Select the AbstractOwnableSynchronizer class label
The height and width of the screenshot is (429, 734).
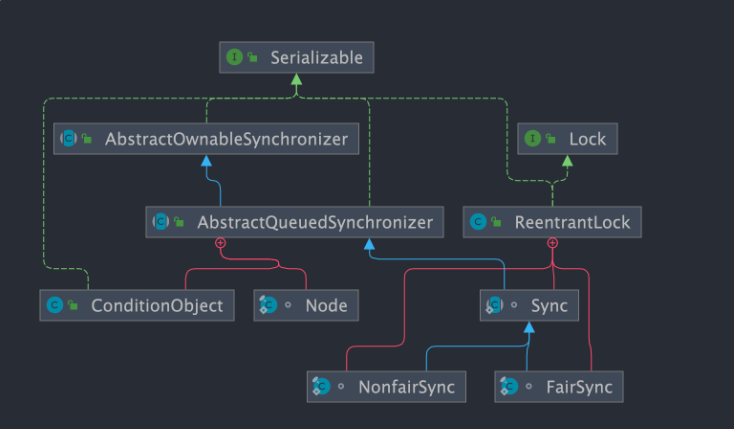tap(227, 139)
